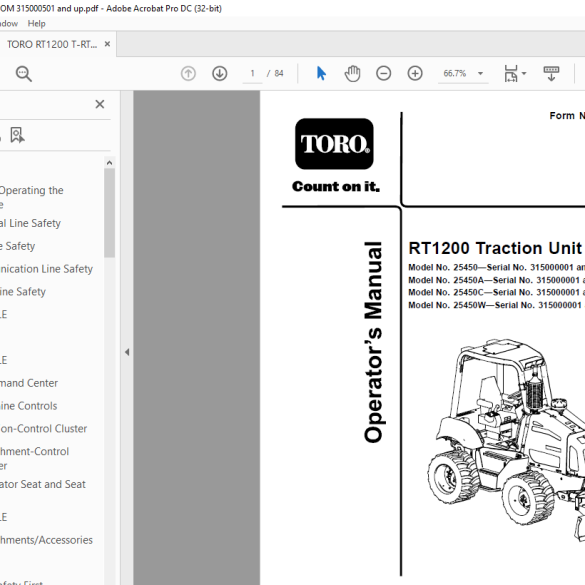Screen dimensions: 585x585
Task: Activate the hand pan tool
Action: [x=352, y=73]
